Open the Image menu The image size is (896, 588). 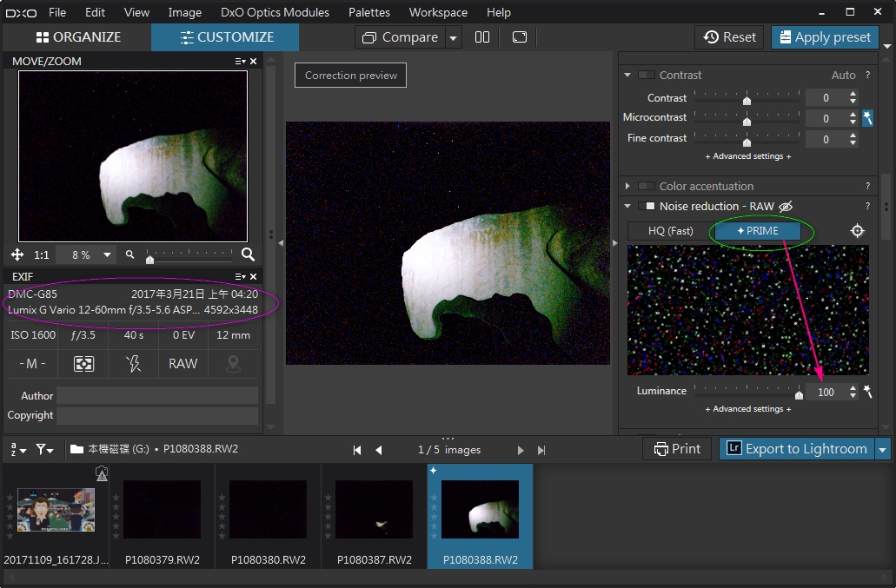184,12
